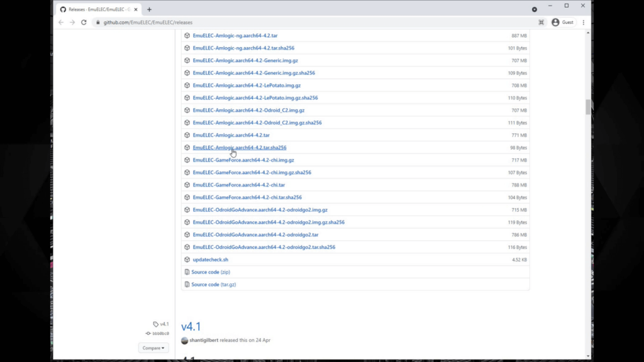
Task: Download EmuELEC-Amlogic-ng.aarch64-4.2.tar
Action: click(x=235, y=36)
